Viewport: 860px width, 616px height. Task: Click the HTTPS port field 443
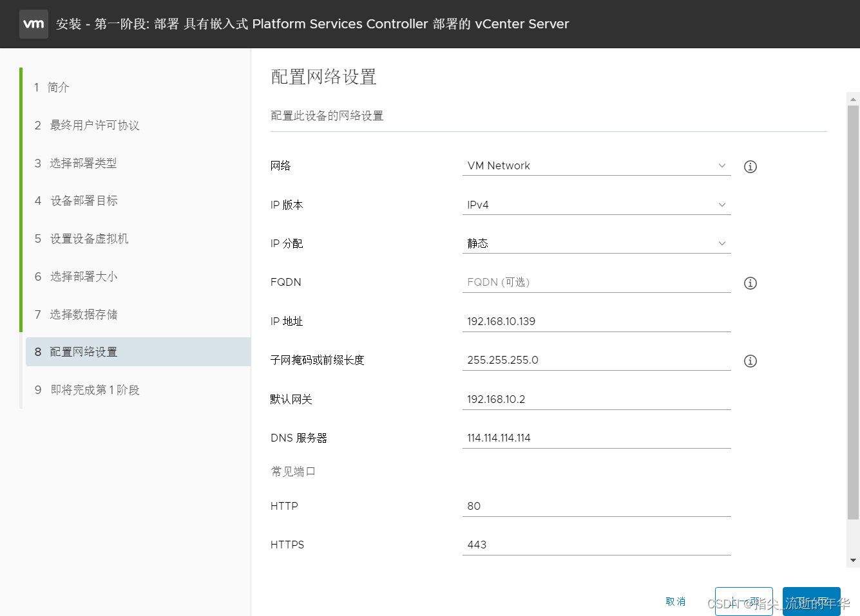click(x=597, y=545)
